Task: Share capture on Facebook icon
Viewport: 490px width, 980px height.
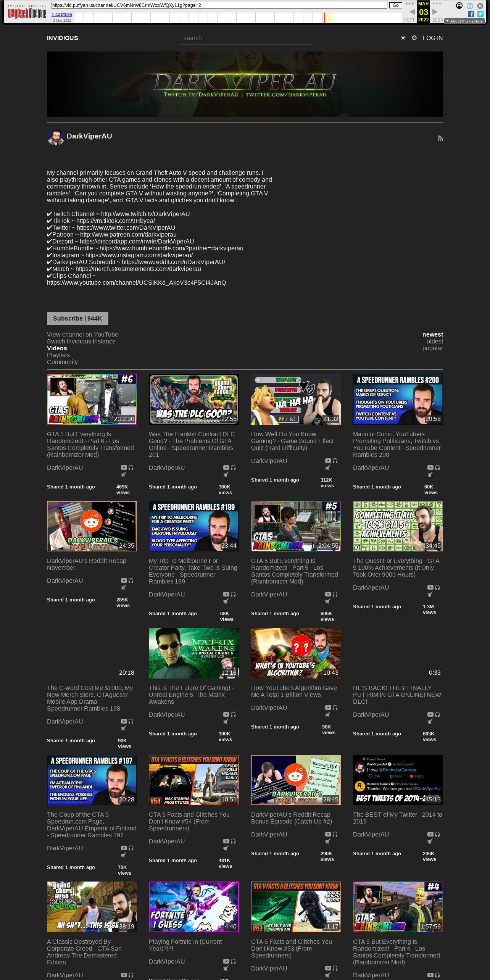Action: click(471, 14)
